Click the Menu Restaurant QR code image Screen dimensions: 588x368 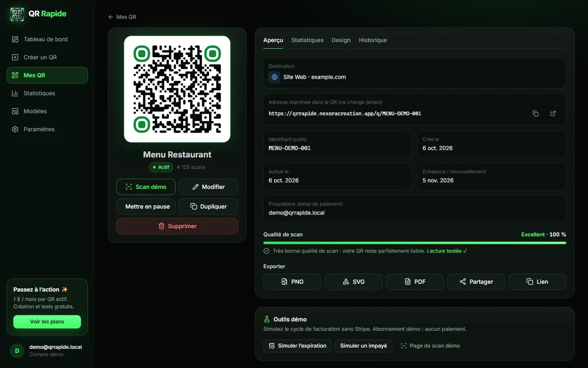[177, 89]
